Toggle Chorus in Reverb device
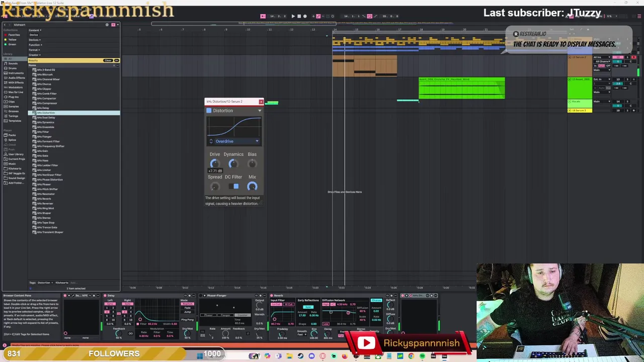 376,300
